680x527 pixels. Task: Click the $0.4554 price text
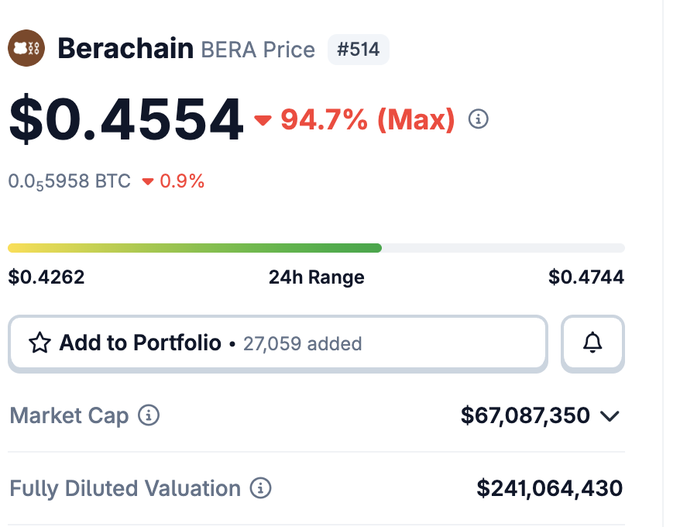click(126, 120)
